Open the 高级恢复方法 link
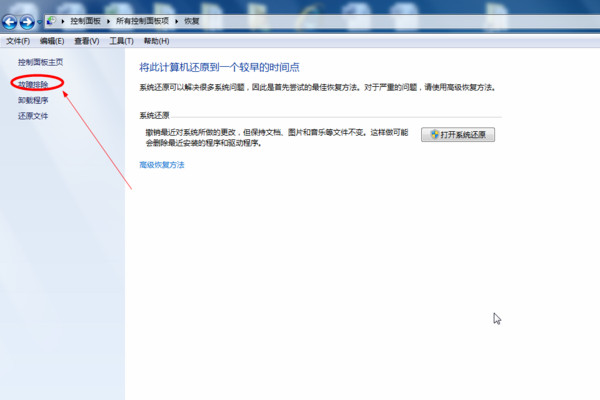Image resolution: width=600 pixels, height=400 pixels. pos(162,165)
